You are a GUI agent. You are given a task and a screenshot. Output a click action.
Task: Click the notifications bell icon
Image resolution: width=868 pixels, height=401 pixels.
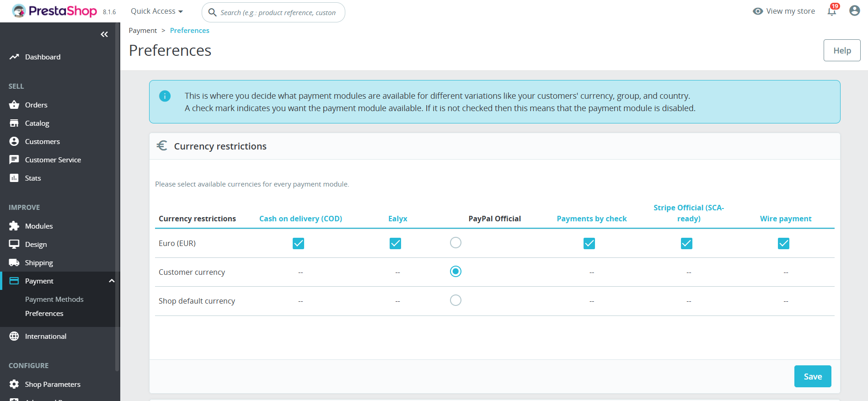click(832, 11)
